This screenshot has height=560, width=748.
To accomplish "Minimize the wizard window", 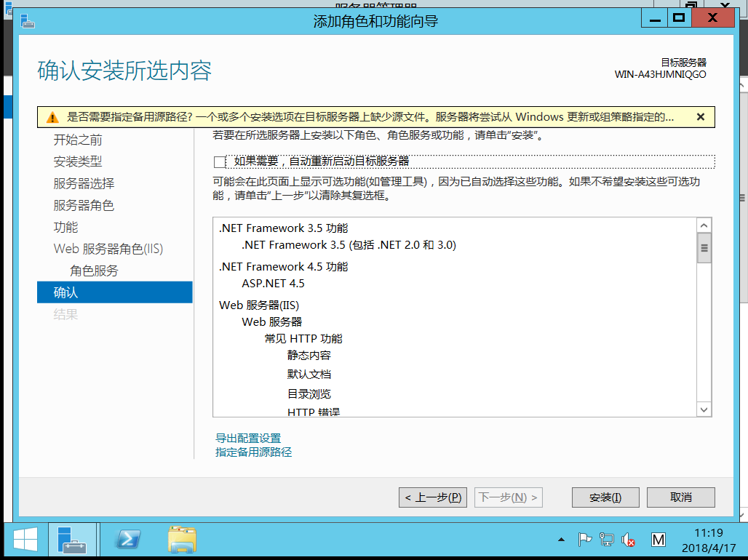I will (655, 19).
